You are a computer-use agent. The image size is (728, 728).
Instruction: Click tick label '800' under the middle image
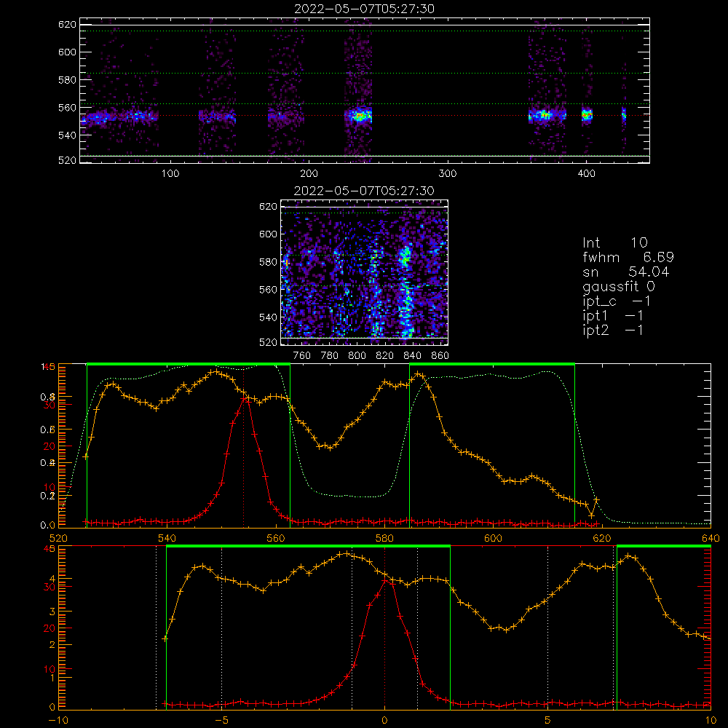357,356
